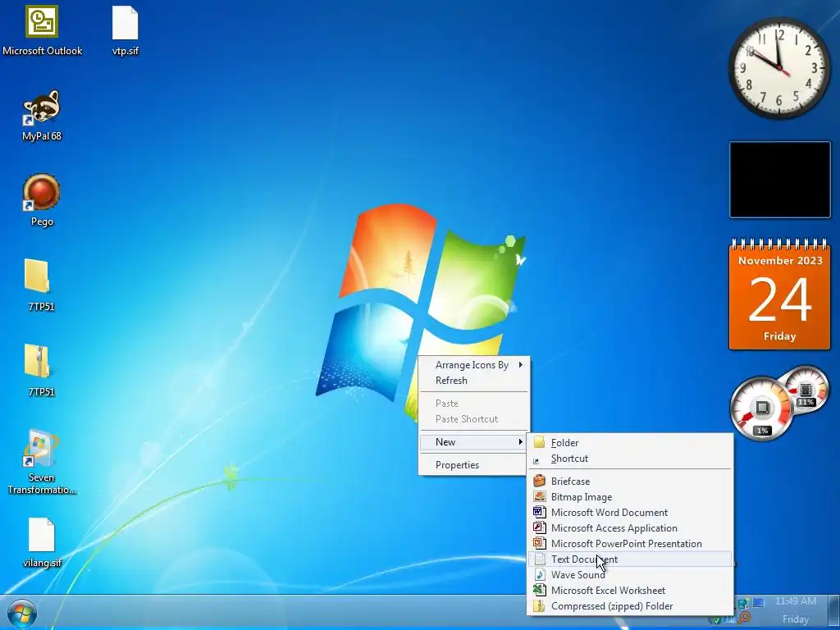Select the Microsoft Outlook desktop icon
The height and width of the screenshot is (630, 840).
pos(42,30)
